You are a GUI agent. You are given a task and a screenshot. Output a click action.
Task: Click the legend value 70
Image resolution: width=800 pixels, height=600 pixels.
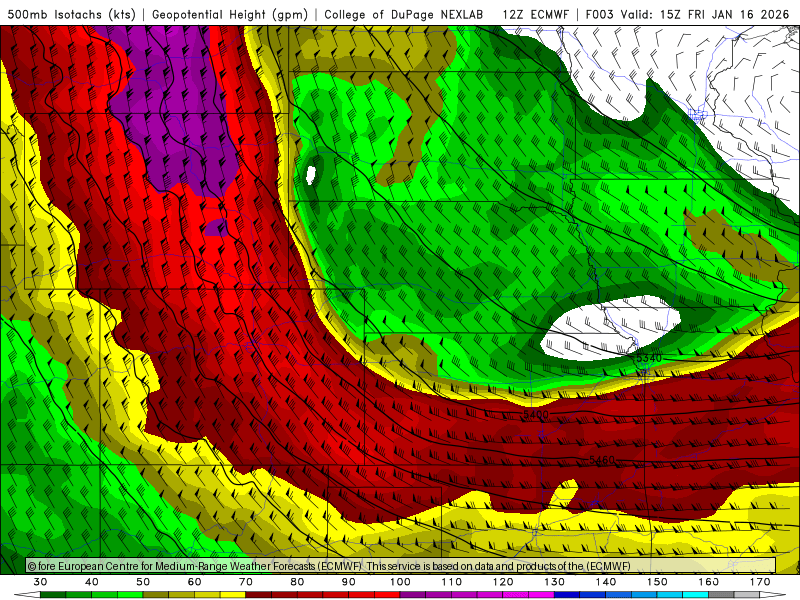click(x=246, y=582)
